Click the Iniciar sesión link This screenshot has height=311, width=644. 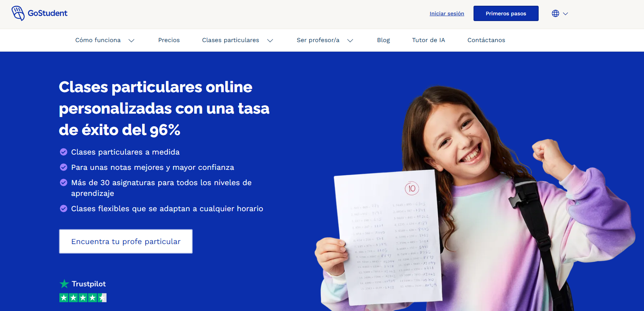pos(447,13)
